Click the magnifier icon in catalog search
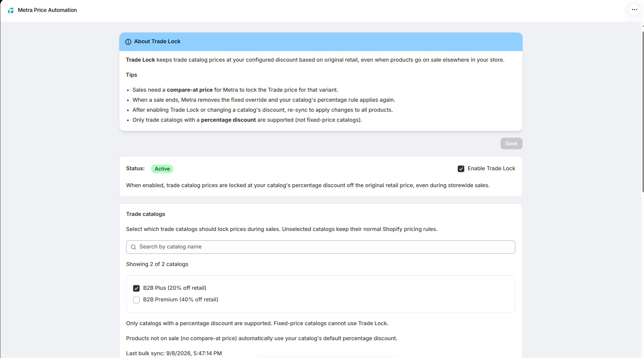 (x=133, y=247)
